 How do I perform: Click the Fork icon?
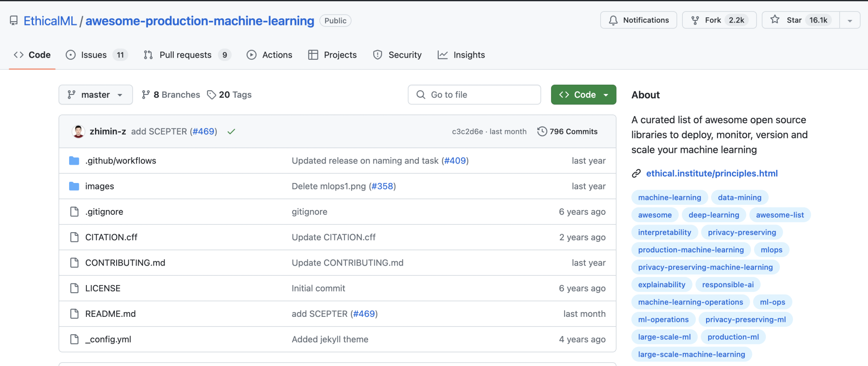click(x=695, y=20)
